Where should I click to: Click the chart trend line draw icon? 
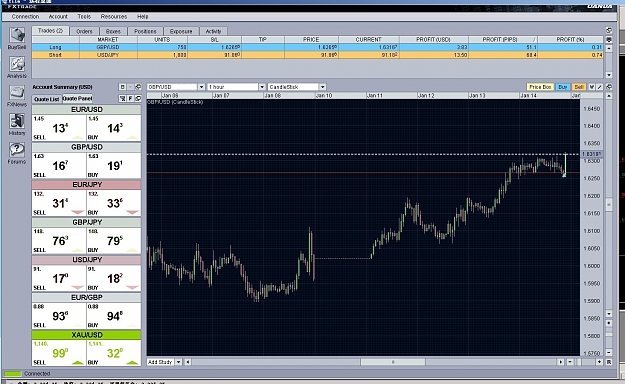click(599, 87)
